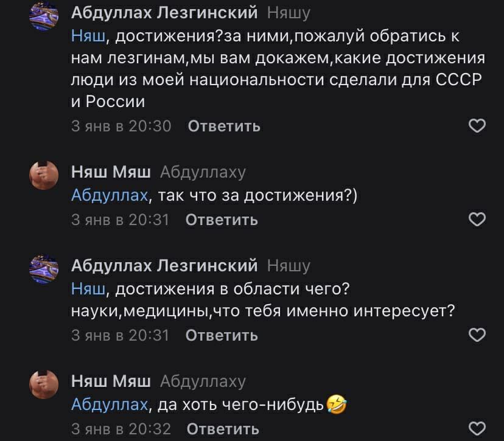Image resolution: width=504 pixels, height=441 pixels.
Task: Open Абдуллах Лезгинский profile name in top comment
Action: pos(164,12)
